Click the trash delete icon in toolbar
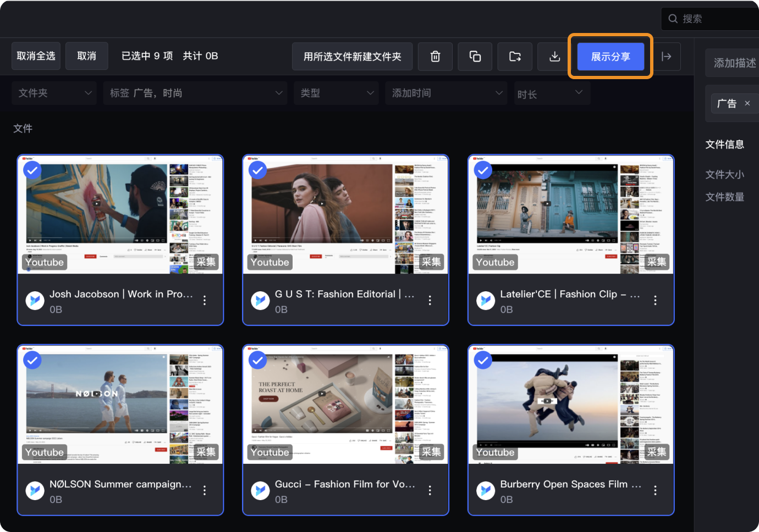 (435, 57)
